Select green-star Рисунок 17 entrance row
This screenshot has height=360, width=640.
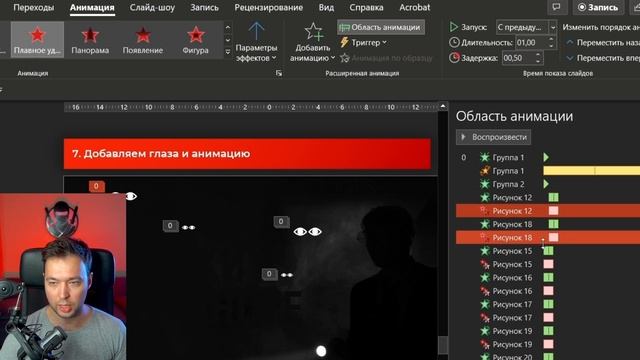(x=548, y=304)
